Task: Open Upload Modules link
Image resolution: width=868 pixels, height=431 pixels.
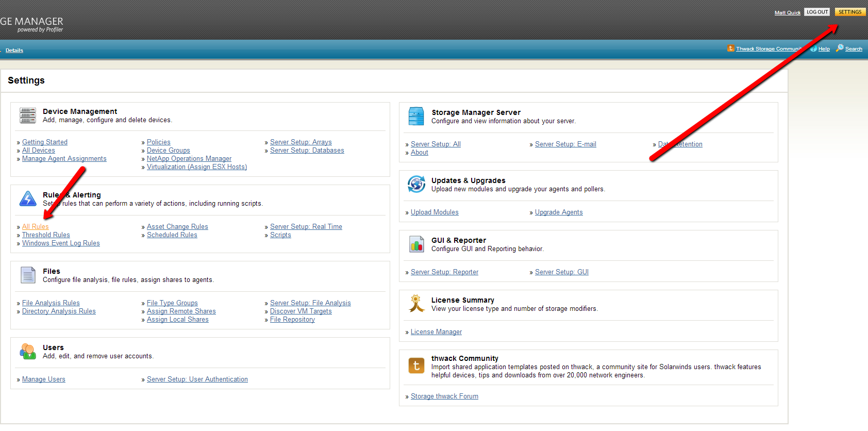Action: pos(435,212)
